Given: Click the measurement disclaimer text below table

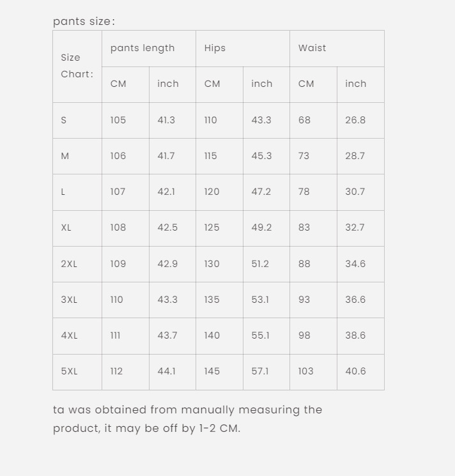Looking at the screenshot, I should (x=187, y=419).
